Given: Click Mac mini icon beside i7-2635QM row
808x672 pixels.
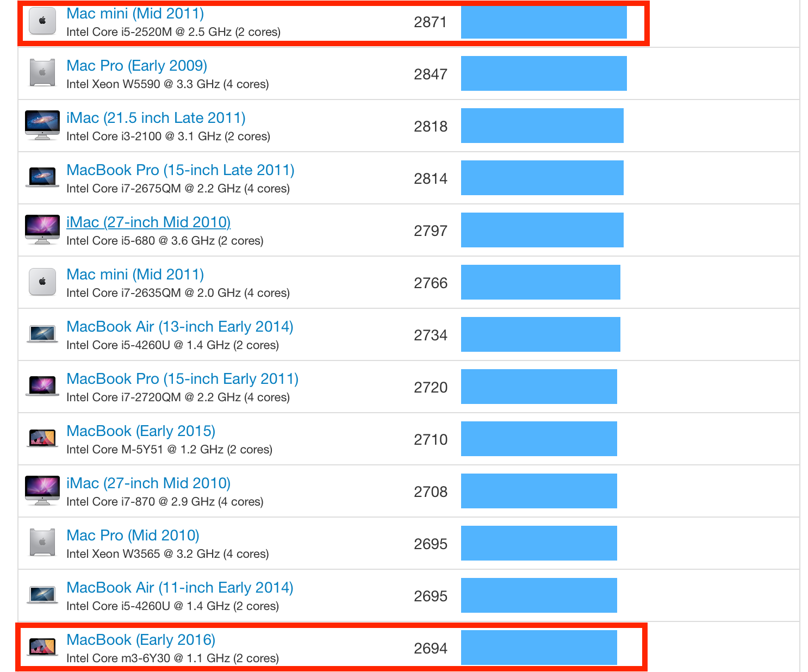Looking at the screenshot, I should (42, 282).
